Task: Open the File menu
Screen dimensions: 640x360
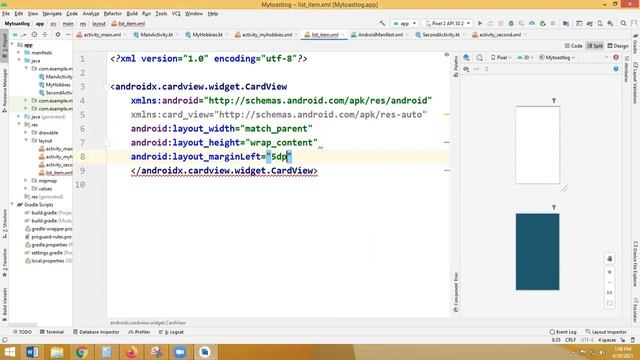Action: (x=6, y=13)
